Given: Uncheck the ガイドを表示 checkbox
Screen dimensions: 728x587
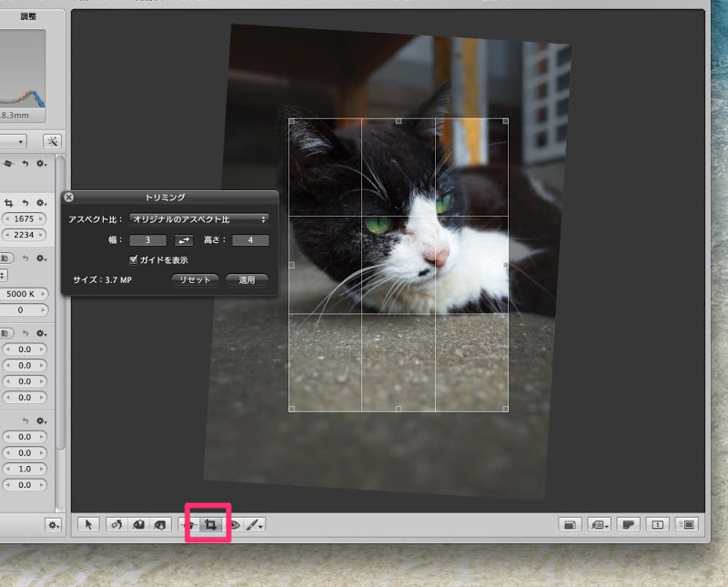Looking at the screenshot, I should tap(133, 259).
